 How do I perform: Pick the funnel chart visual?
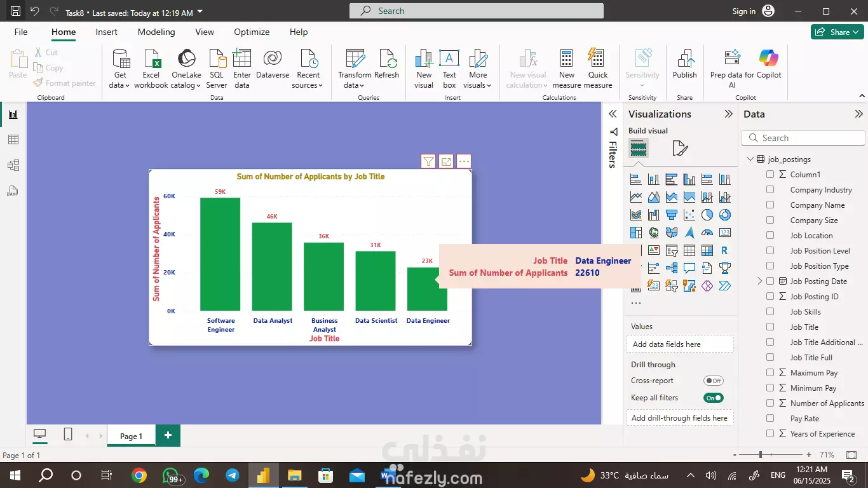pyautogui.click(x=672, y=215)
